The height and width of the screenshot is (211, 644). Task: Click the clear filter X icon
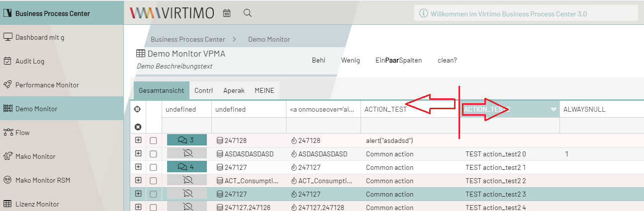click(x=138, y=127)
